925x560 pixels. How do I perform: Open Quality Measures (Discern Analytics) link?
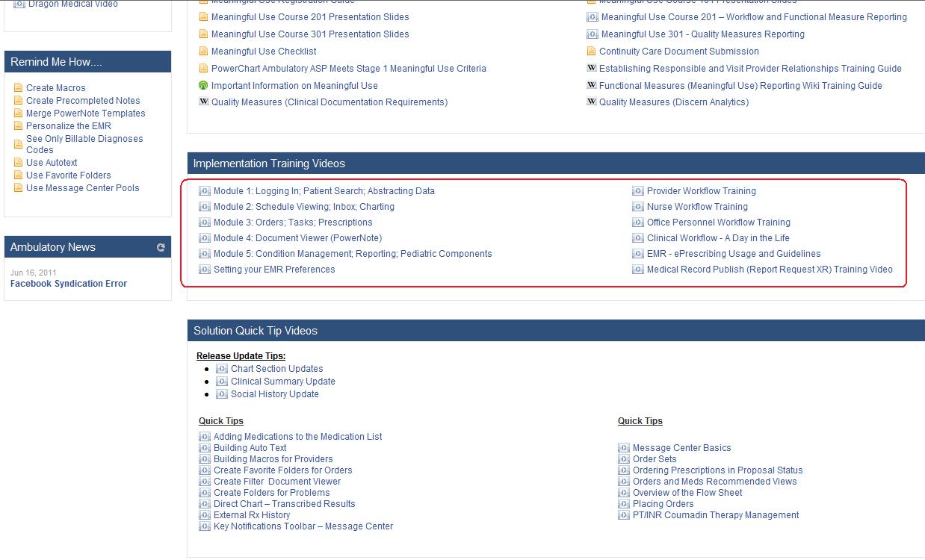point(674,102)
